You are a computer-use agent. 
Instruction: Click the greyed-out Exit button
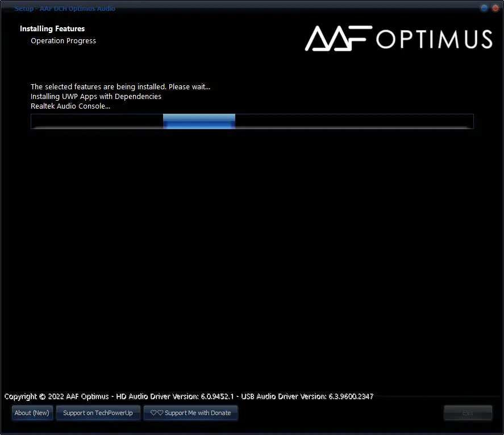(x=468, y=413)
